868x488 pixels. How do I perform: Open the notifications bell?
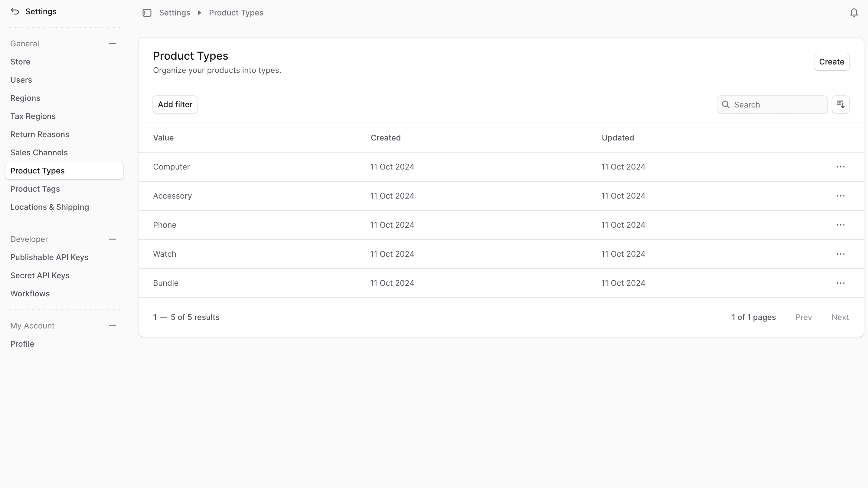[x=853, y=13]
